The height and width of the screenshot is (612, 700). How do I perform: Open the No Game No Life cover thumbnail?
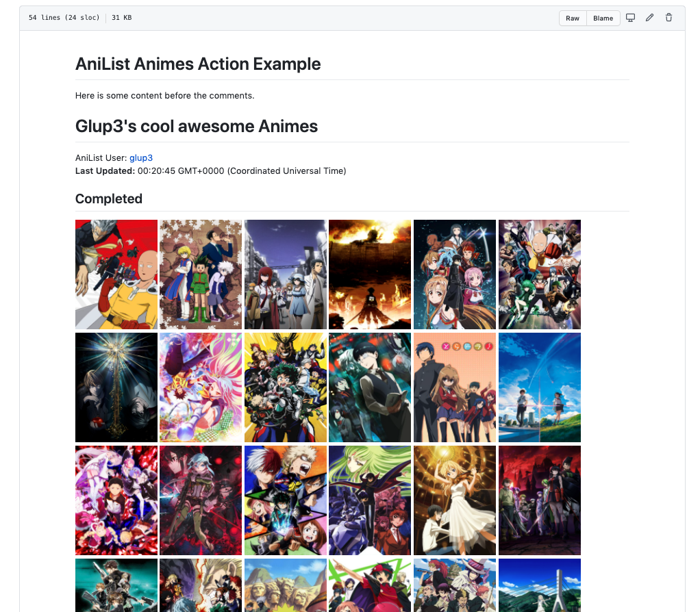coord(201,387)
